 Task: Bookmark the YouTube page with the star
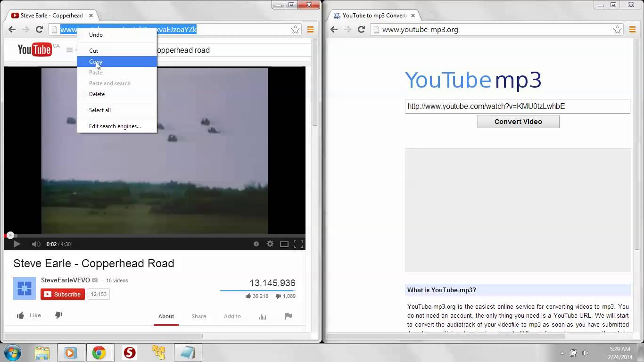pos(296,30)
